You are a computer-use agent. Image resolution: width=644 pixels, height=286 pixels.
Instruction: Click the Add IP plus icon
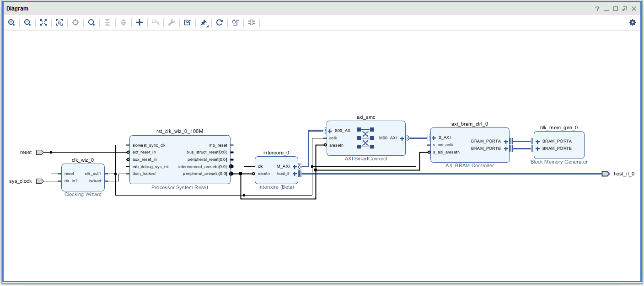[x=140, y=22]
